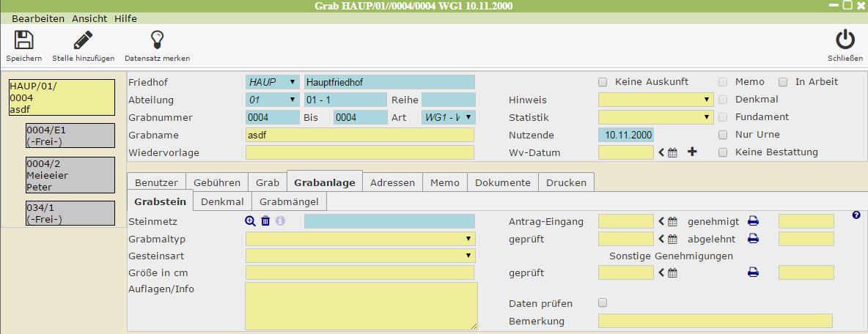Open the Grabmaltyp dropdown
Screen dimensions: 868x334
click(360, 239)
